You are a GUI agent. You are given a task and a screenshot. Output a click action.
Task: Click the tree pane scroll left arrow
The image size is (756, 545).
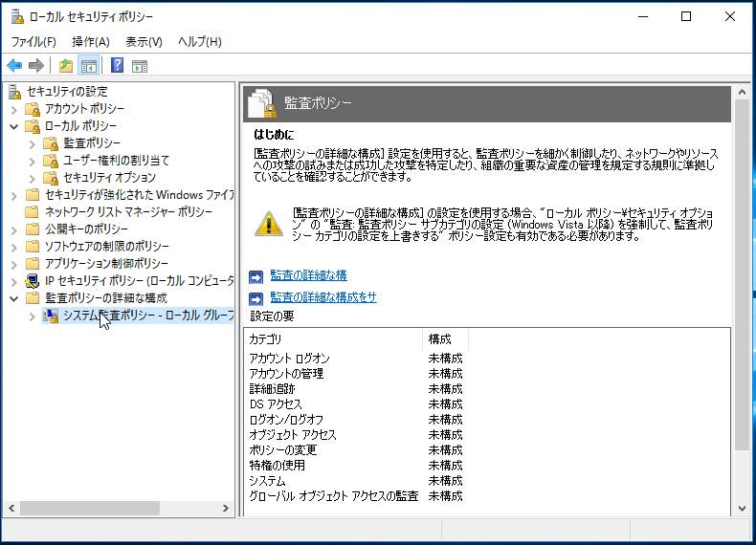coord(11,508)
